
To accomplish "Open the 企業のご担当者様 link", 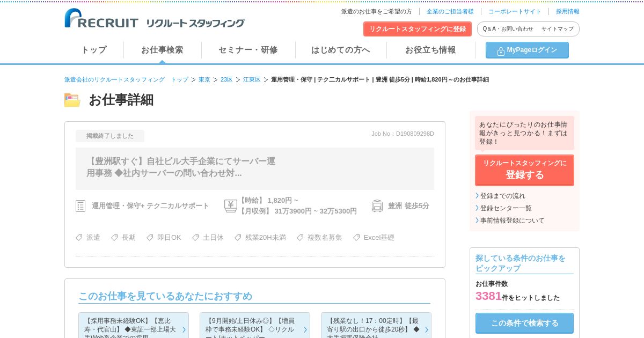I will [x=450, y=11].
